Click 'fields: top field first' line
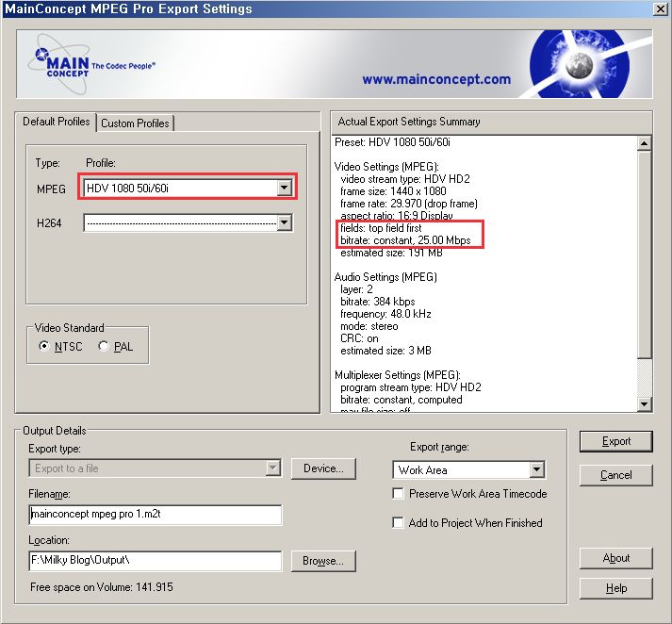672x624 pixels. (x=381, y=227)
